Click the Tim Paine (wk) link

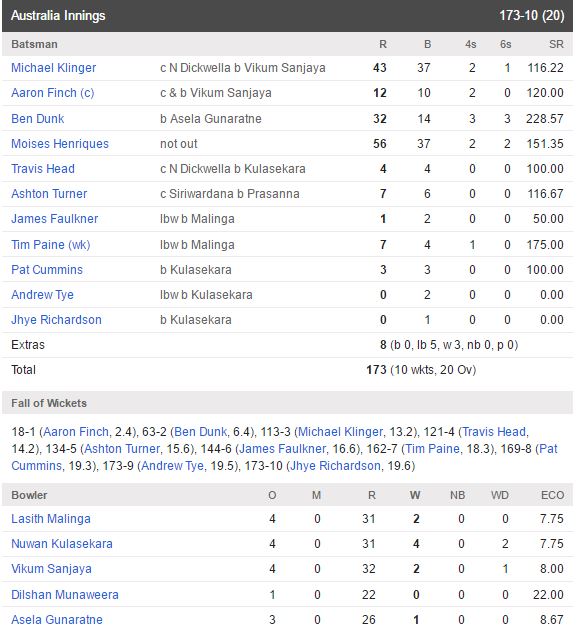[x=51, y=244]
